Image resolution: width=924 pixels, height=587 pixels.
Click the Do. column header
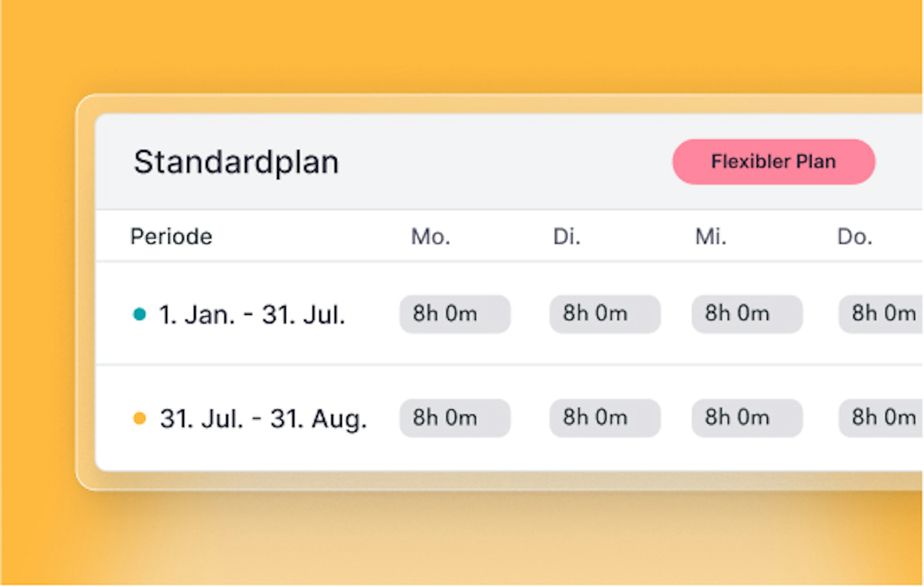click(x=854, y=236)
